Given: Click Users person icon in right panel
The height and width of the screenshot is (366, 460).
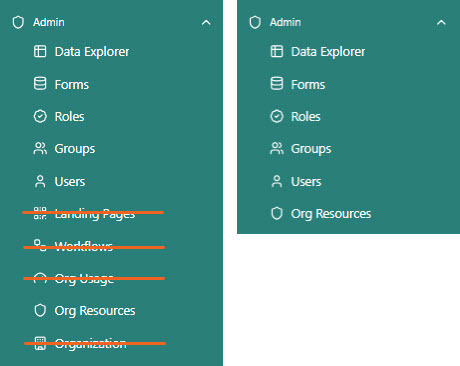Looking at the screenshot, I should [x=277, y=181].
